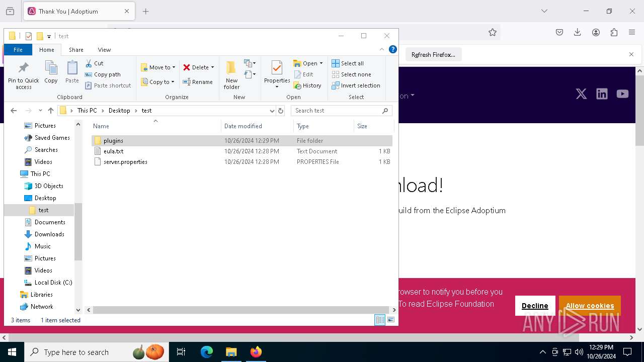The width and height of the screenshot is (644, 362).
Task: Decline cookies in Firefox
Action: coord(535,306)
